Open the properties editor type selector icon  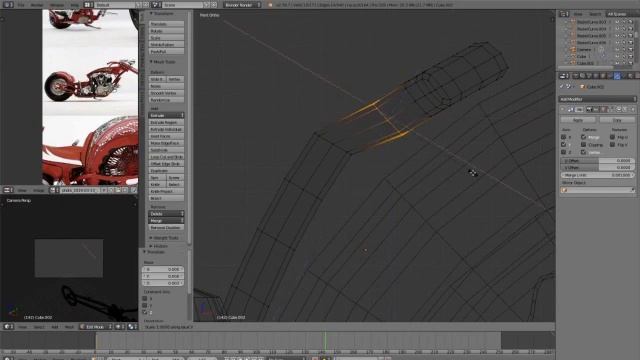564,76
